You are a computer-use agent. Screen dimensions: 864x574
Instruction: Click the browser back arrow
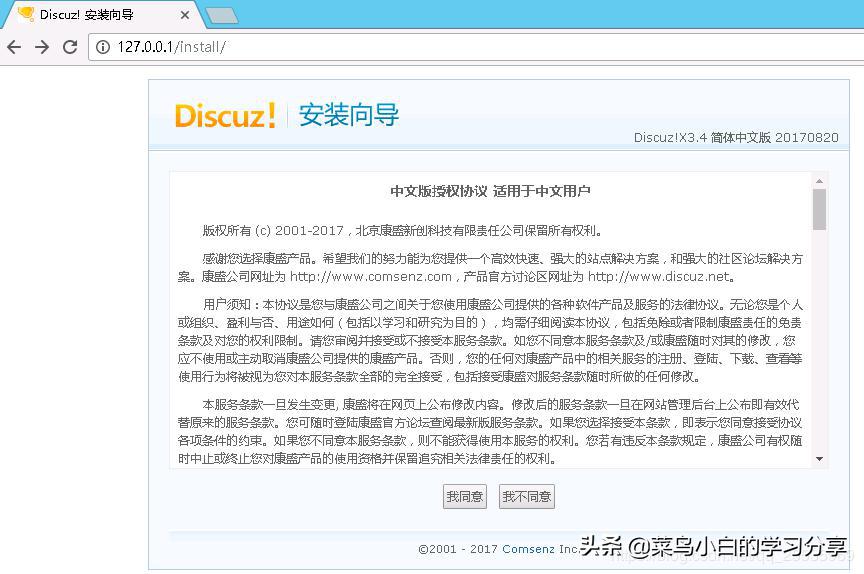click(14, 47)
